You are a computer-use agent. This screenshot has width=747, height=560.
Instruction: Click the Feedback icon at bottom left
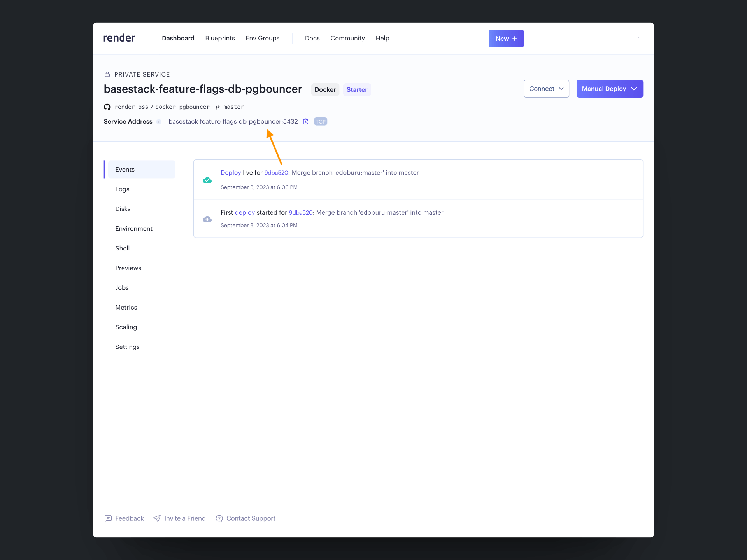[x=108, y=518]
